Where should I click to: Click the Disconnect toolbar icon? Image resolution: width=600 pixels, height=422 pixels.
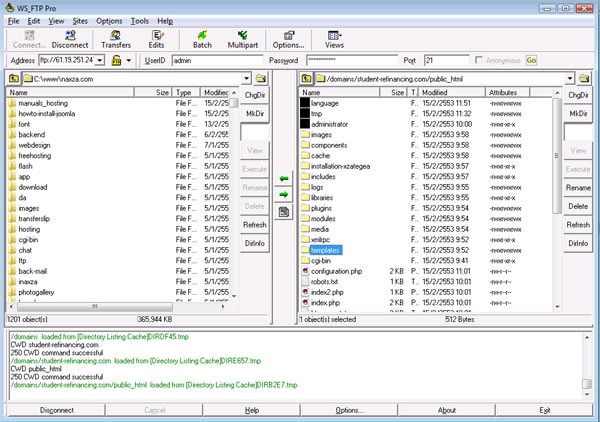tap(70, 39)
